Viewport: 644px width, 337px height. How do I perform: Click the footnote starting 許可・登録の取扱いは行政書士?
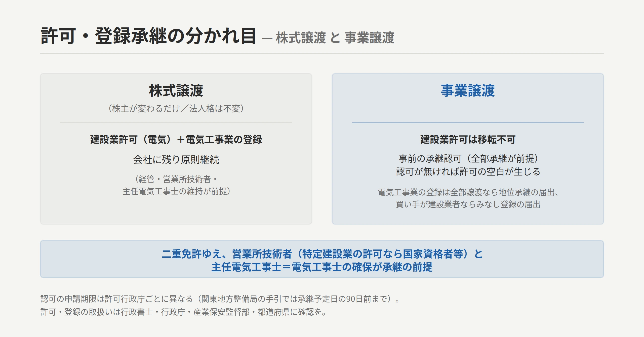pos(183,312)
